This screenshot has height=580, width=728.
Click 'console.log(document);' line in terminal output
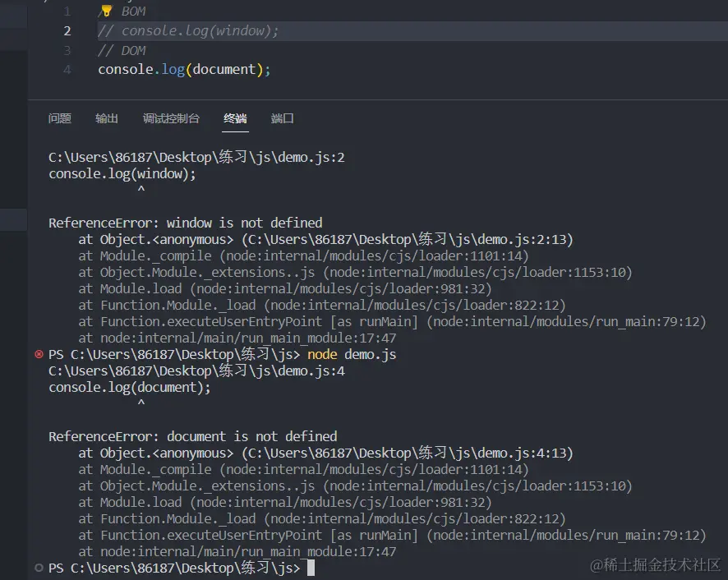[130, 387]
